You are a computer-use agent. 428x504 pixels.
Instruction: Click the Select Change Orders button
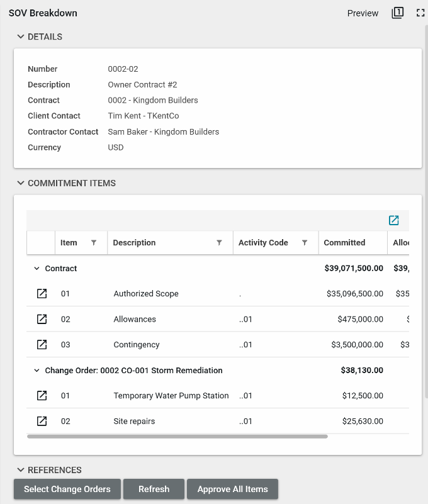tap(67, 489)
